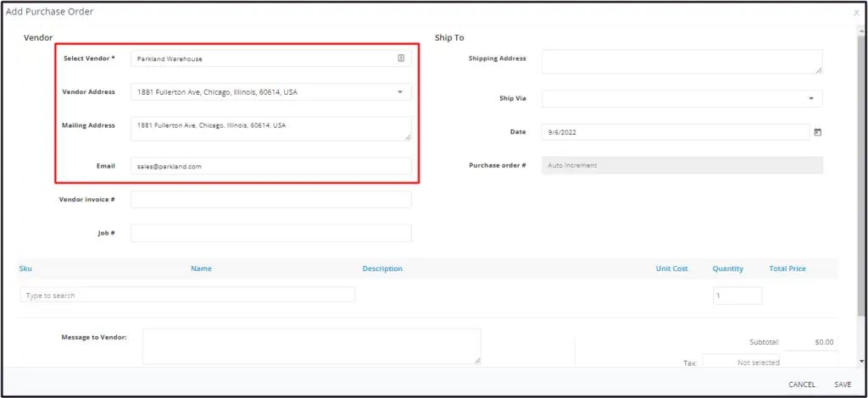Click the Ship To section heading
The image size is (868, 398).
pos(449,37)
